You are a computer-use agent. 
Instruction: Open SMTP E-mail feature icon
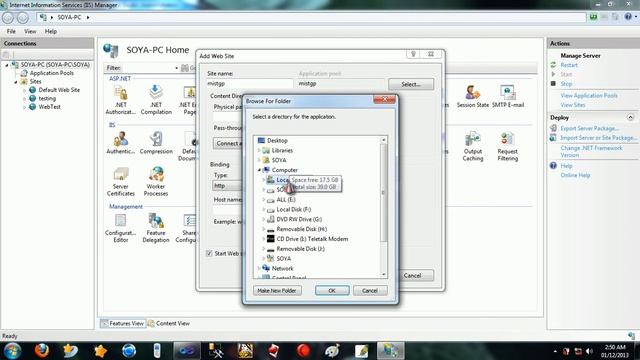[508, 97]
